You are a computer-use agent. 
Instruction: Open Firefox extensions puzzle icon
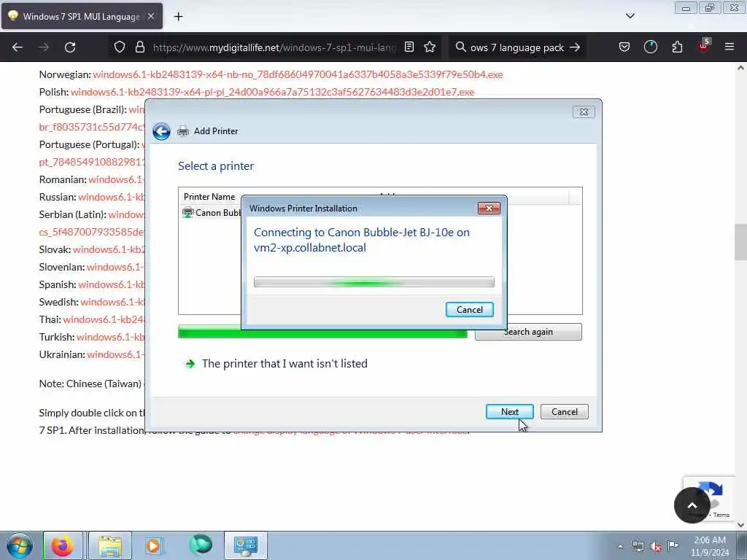click(677, 47)
